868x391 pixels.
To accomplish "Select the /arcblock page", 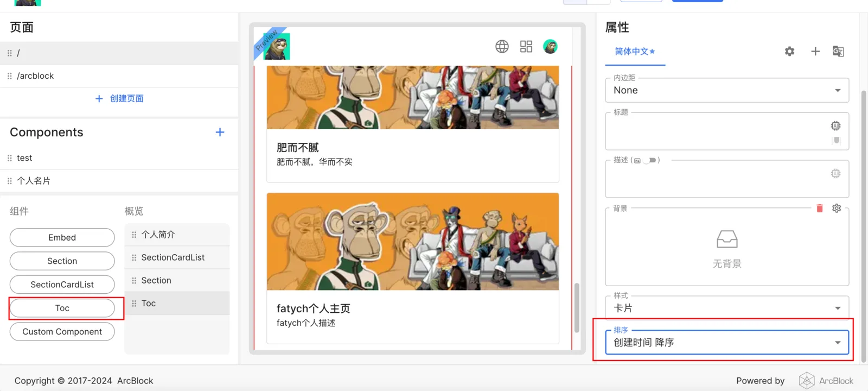I will coord(119,76).
